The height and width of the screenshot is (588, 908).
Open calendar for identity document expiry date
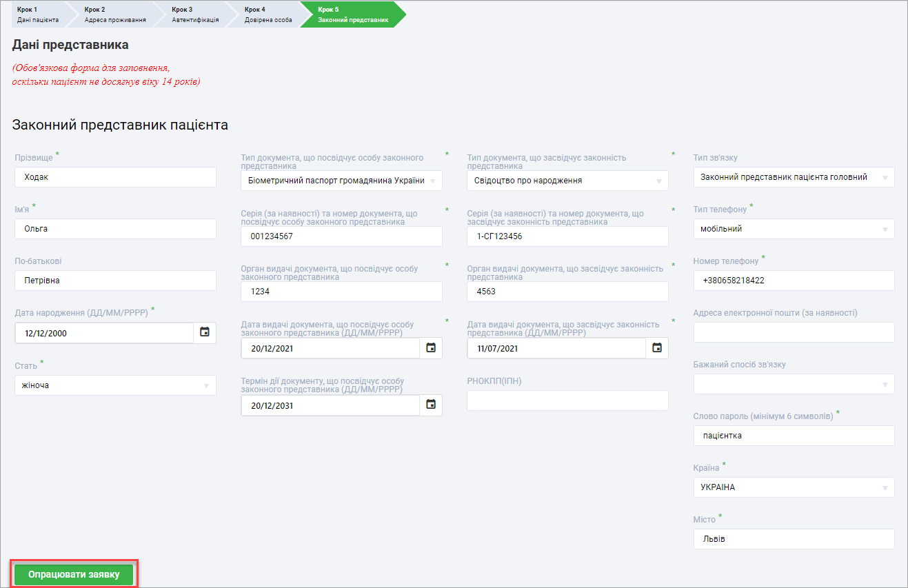coord(431,405)
